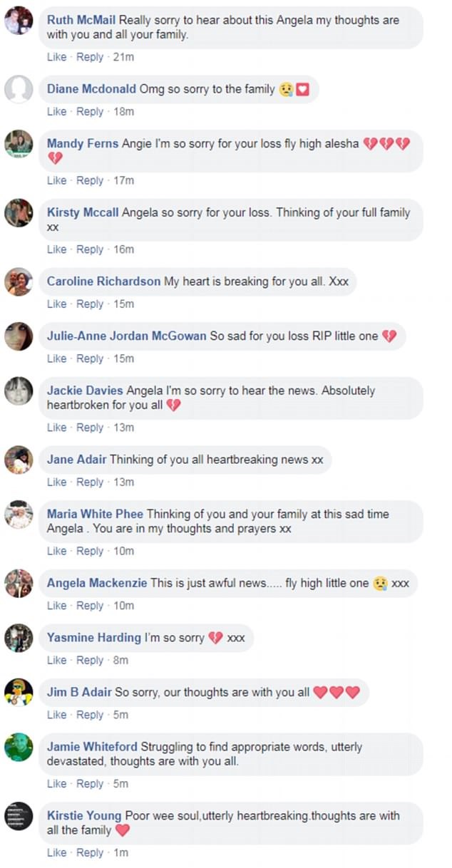Open Jane Adair's profile name link
Viewport: 452px width, 868px height.
click(x=76, y=460)
